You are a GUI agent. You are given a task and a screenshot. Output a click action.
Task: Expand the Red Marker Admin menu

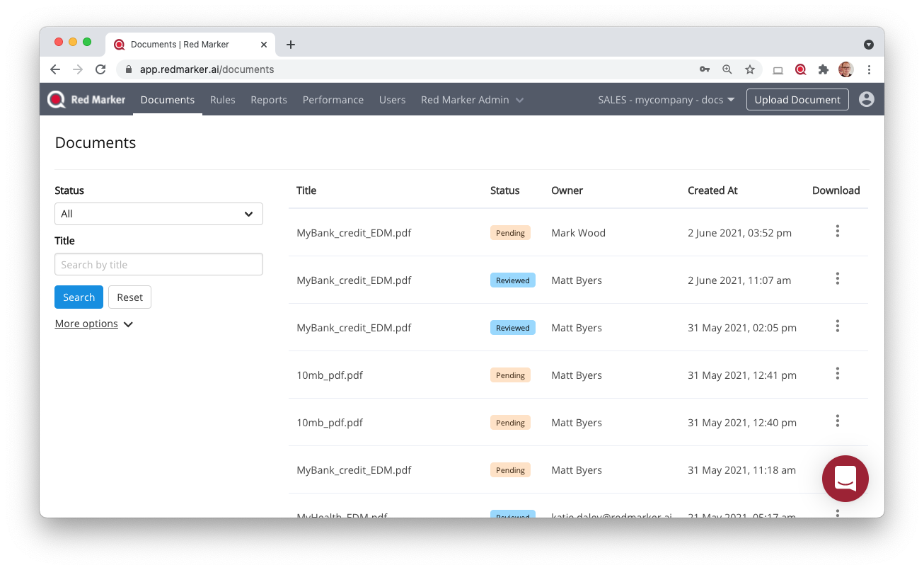pyautogui.click(x=473, y=100)
